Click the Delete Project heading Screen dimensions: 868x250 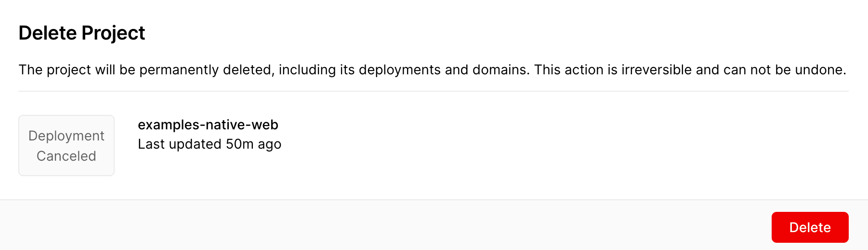tap(81, 33)
